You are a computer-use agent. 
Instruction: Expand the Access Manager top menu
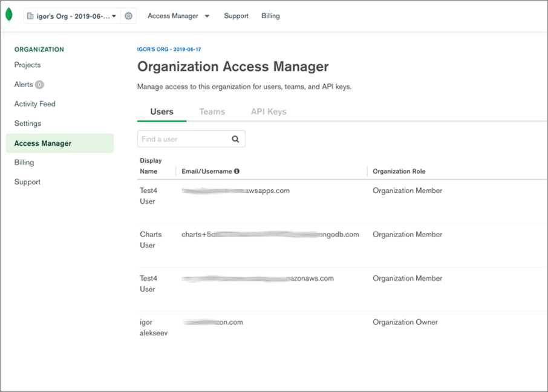178,16
